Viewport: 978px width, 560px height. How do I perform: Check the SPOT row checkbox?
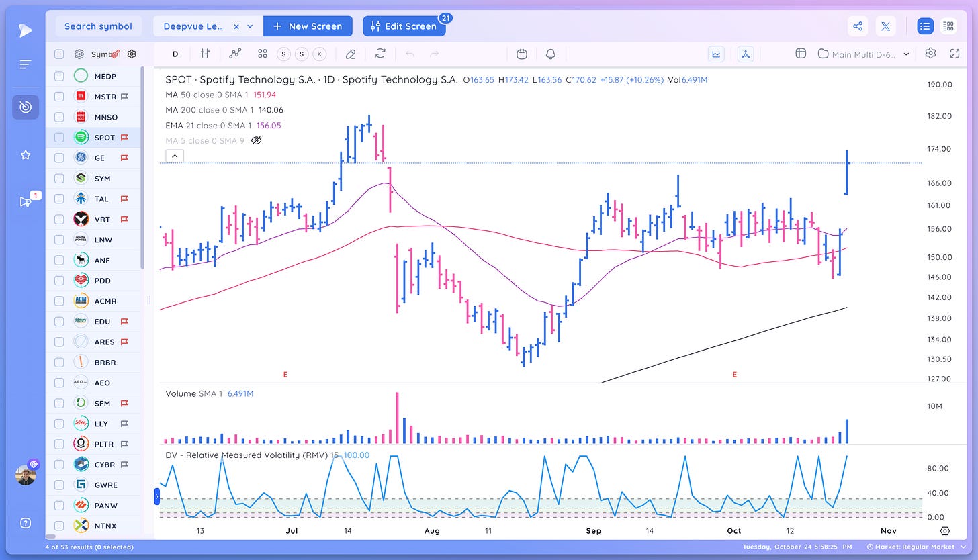click(59, 138)
